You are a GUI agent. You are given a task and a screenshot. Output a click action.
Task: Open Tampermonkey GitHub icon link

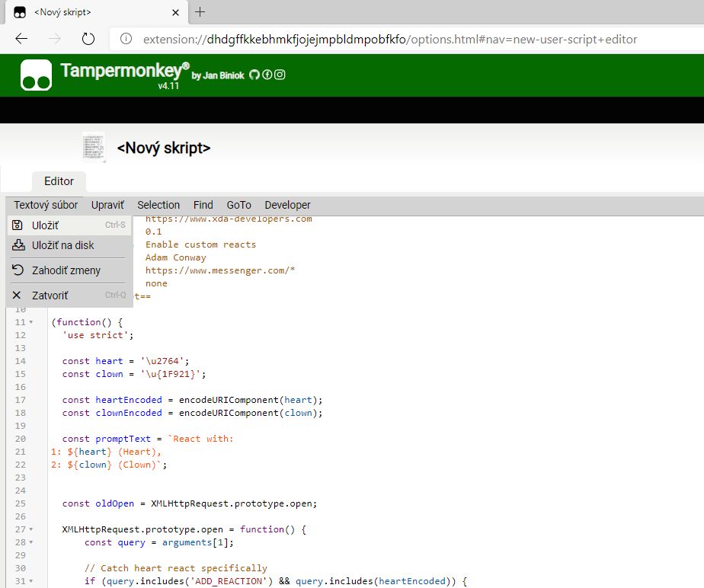(254, 75)
